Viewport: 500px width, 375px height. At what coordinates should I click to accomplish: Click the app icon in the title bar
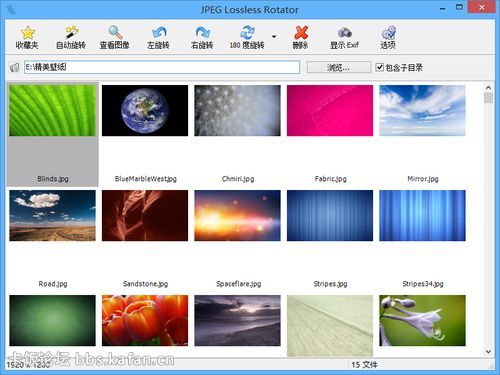[11, 9]
